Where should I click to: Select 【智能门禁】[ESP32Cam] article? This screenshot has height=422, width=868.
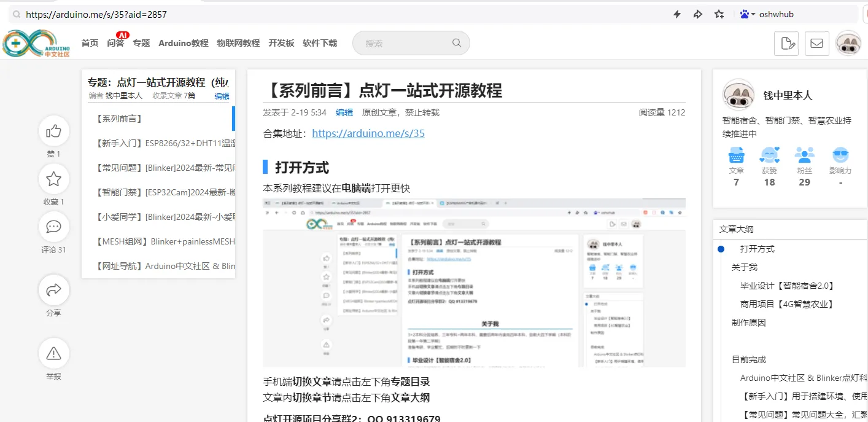(158, 192)
